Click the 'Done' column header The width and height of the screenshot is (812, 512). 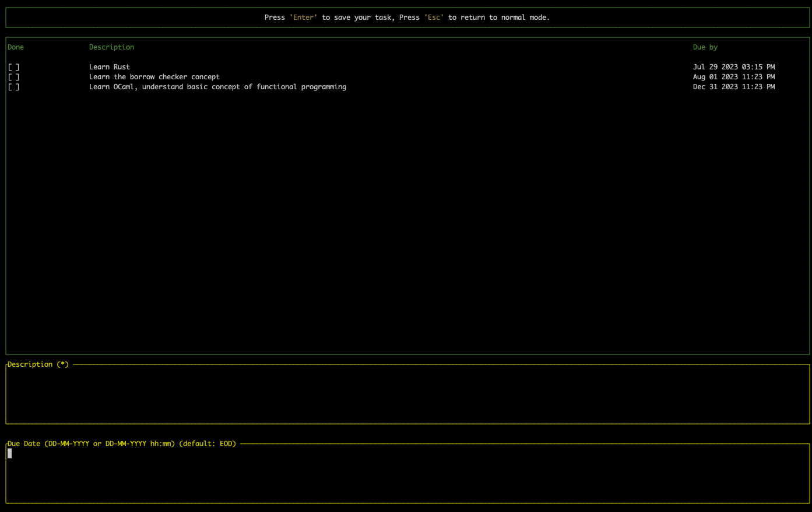pyautogui.click(x=16, y=47)
